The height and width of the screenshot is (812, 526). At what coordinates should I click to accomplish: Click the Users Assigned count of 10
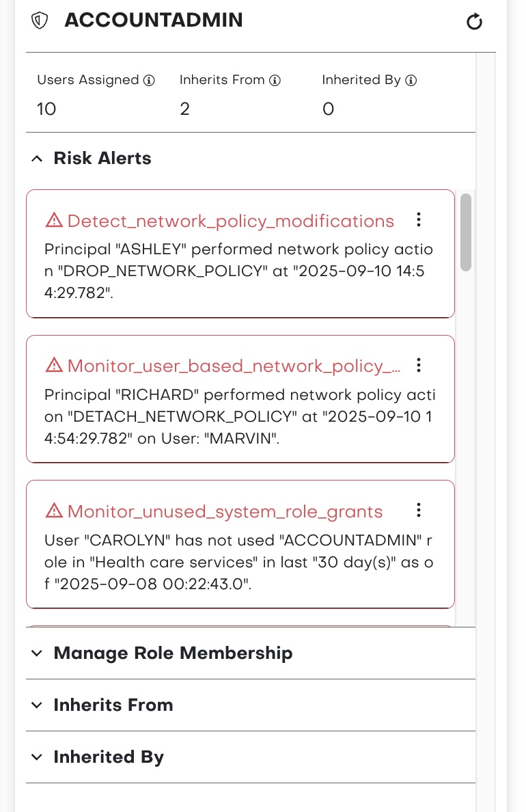(46, 109)
